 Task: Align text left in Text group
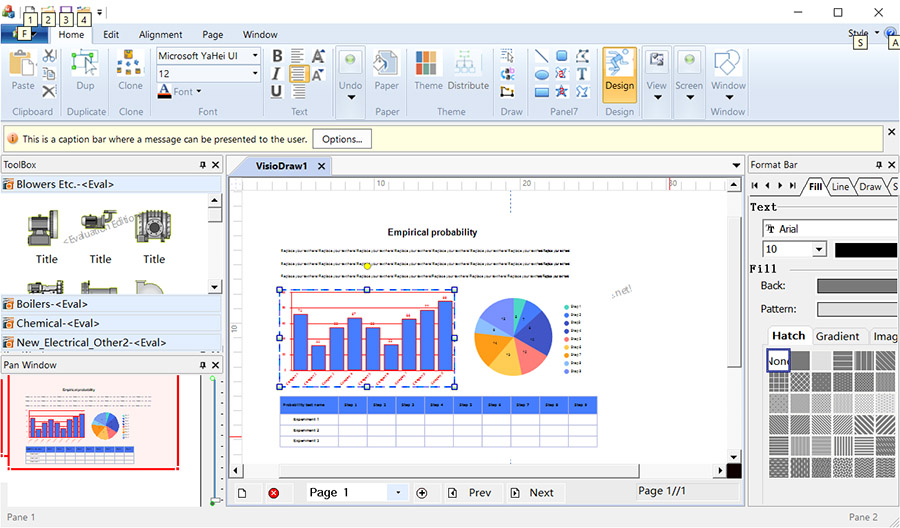[x=297, y=56]
